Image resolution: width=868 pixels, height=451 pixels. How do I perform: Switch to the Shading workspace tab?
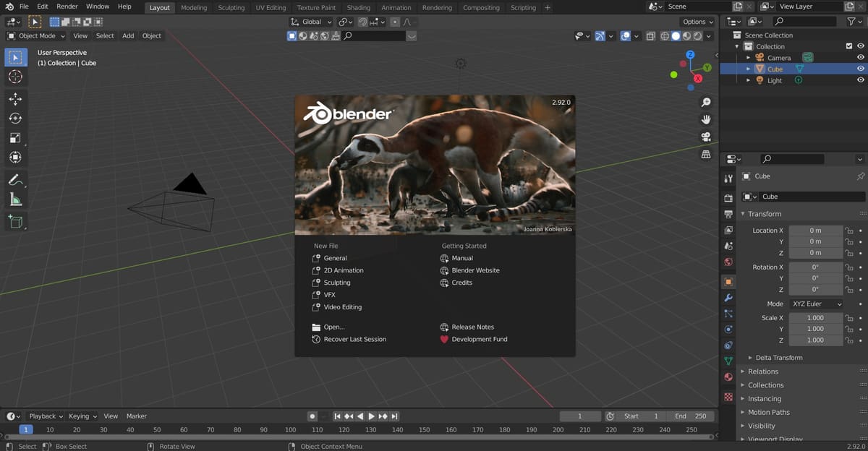point(358,7)
